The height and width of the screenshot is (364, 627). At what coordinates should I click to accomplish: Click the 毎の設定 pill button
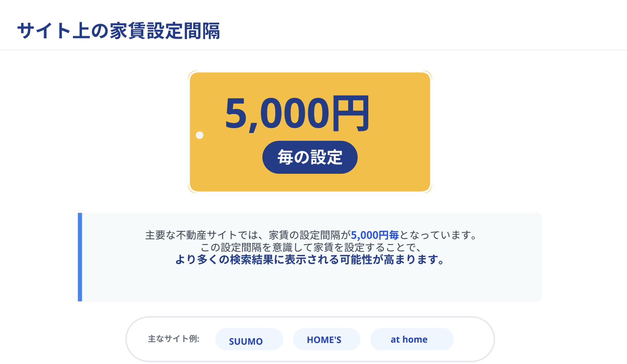click(x=310, y=157)
